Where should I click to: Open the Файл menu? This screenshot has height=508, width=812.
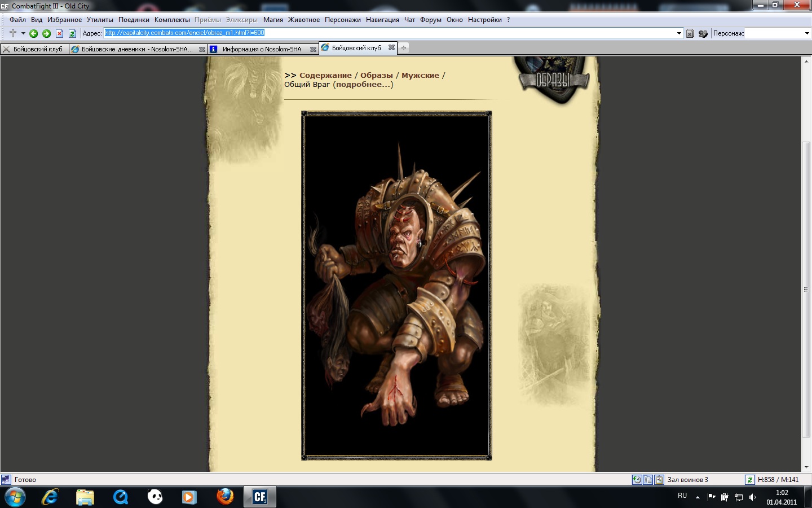point(17,20)
